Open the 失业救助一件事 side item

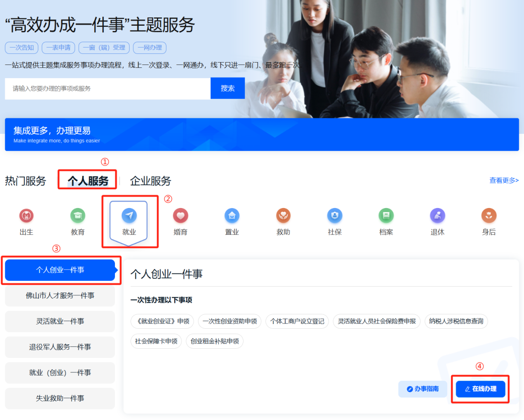60,399
